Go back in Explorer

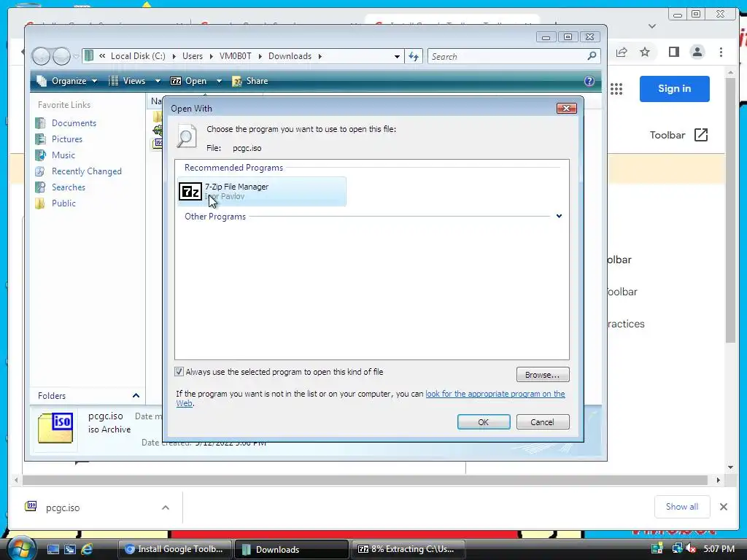pyautogui.click(x=41, y=56)
